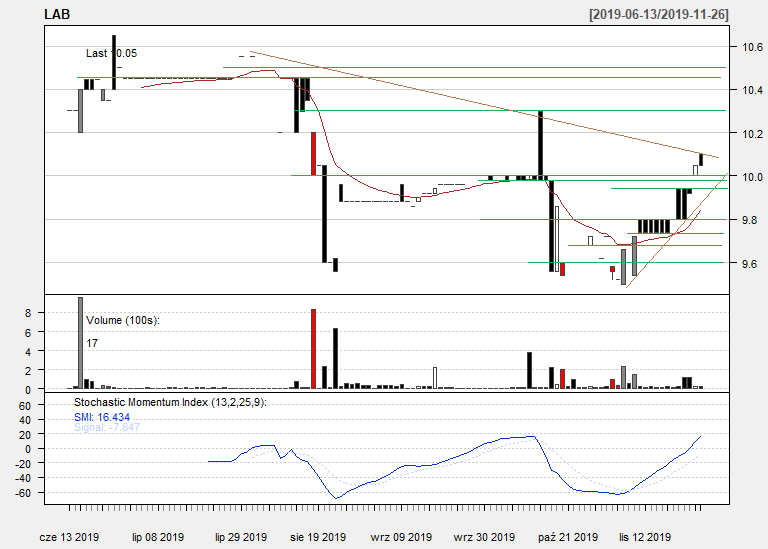Click the 'sie 19 2019' date label

click(318, 537)
